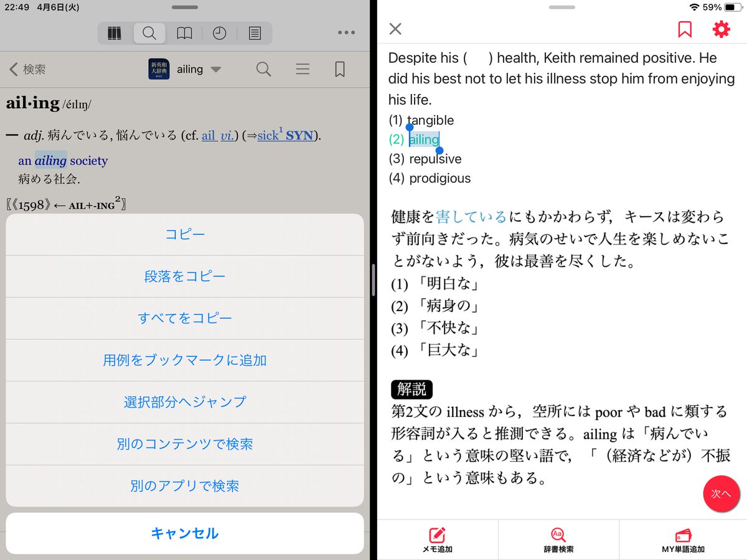Open search history via the clock icon
Screen dimensions: 747x560
point(220,33)
